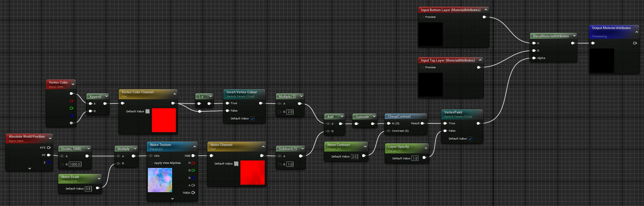Screen dimensions: 644x206
Task: Click the 0.8 Default Value field on Noise Scale
Action: tap(88, 188)
